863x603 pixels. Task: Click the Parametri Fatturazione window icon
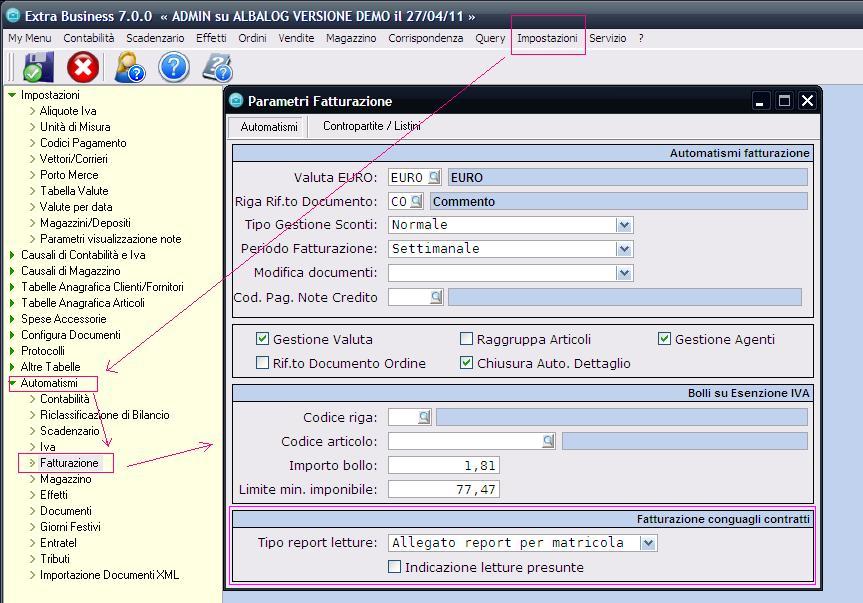[236, 100]
